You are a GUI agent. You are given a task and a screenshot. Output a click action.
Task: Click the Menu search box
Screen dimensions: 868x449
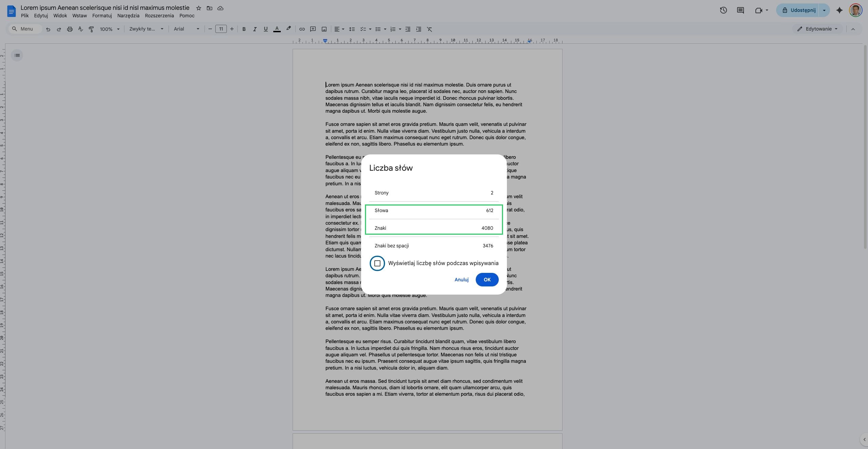pyautogui.click(x=25, y=29)
